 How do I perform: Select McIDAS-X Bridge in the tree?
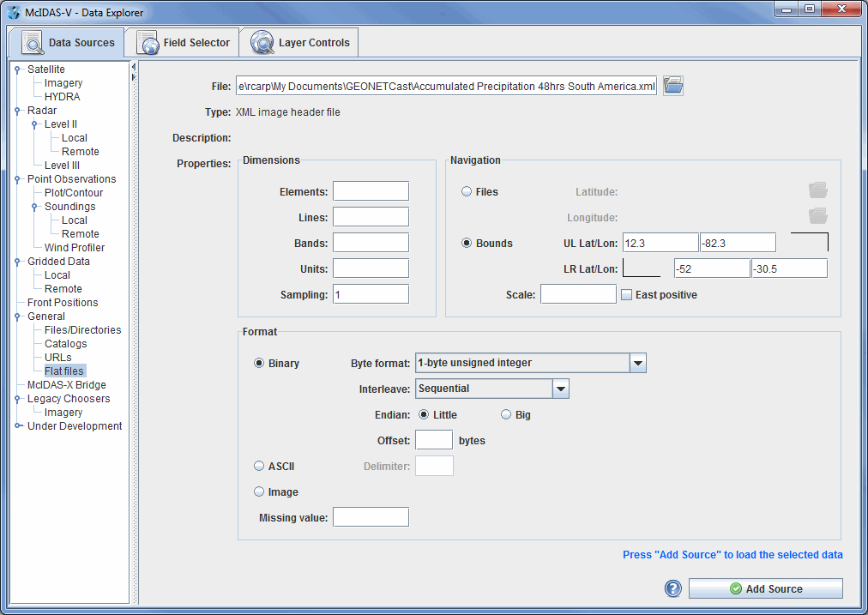click(x=66, y=385)
